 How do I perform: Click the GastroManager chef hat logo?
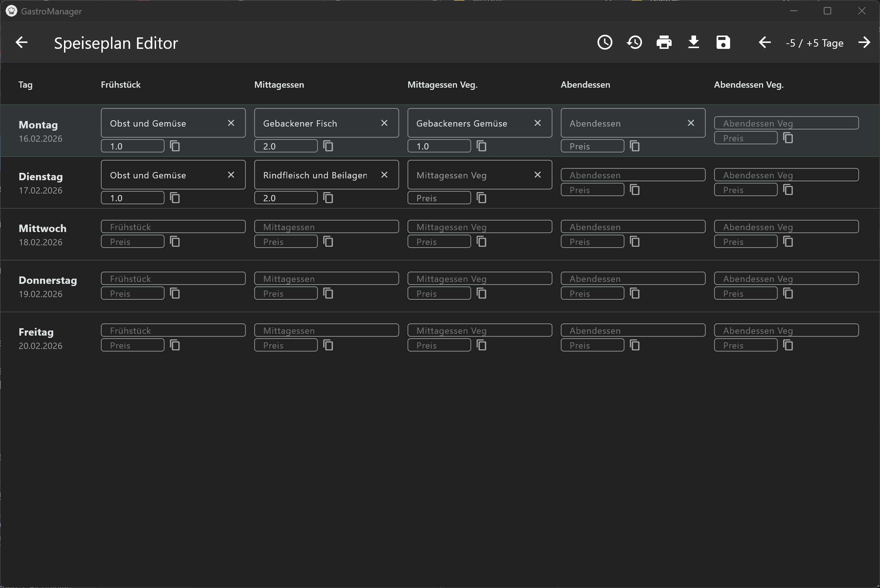click(11, 11)
